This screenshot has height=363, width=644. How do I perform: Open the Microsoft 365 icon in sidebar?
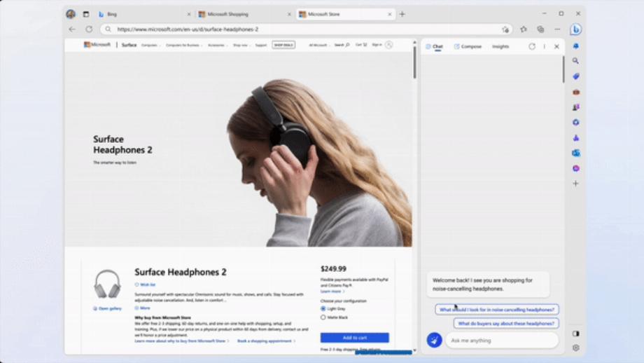(x=576, y=122)
